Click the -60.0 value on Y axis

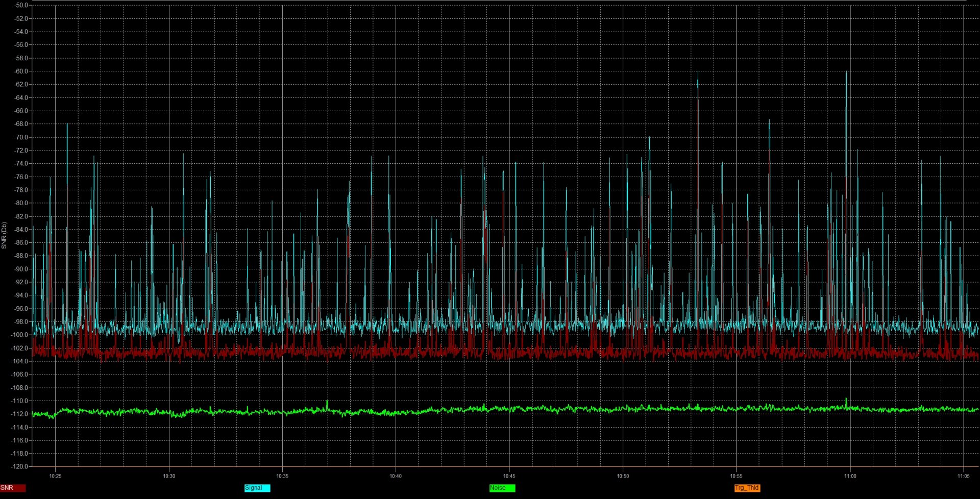point(21,71)
